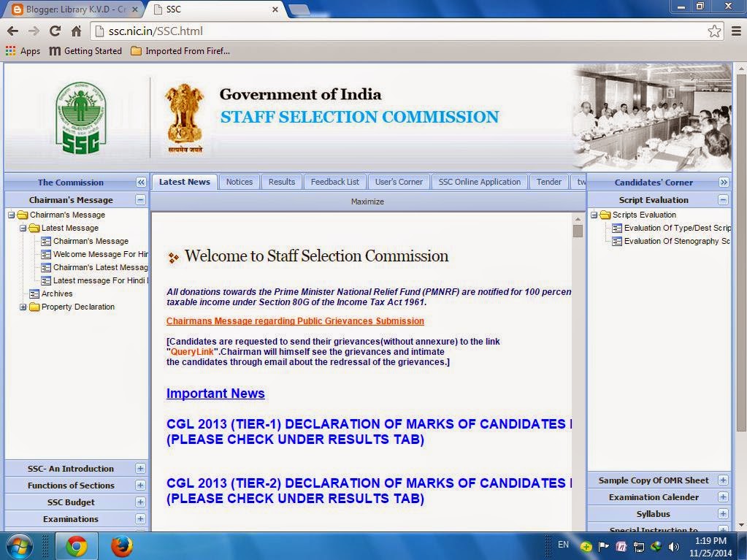
Task: Open the Chrome menu hamburger icon
Action: pyautogui.click(x=736, y=31)
